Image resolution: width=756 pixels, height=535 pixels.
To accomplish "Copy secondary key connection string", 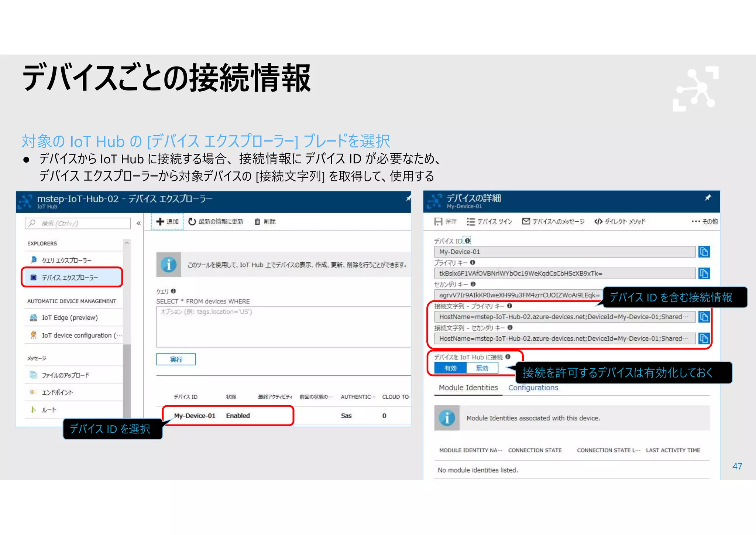I will coord(704,338).
